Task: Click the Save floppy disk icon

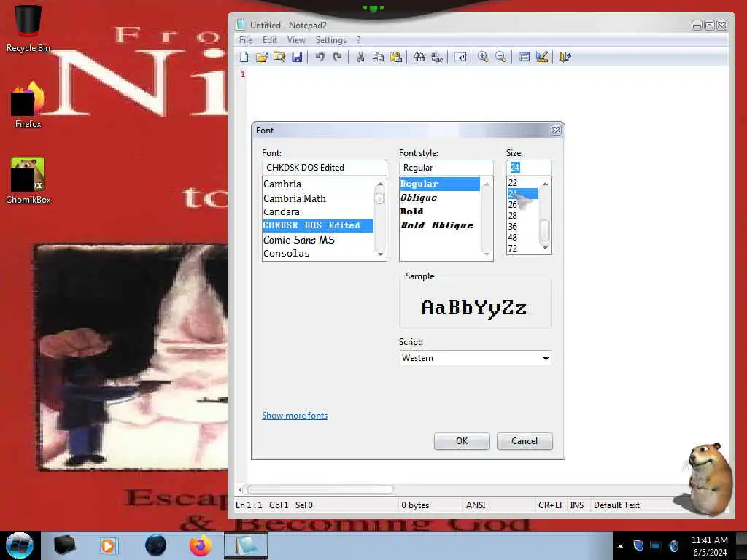Action: (297, 57)
